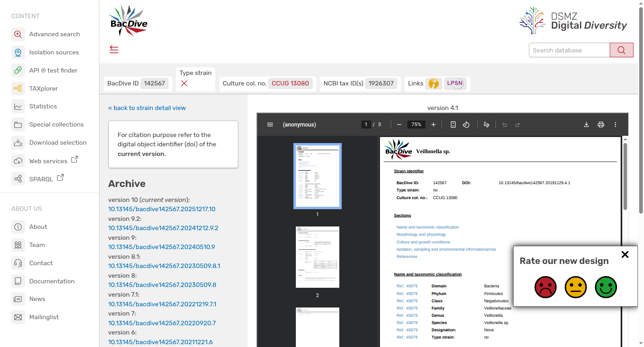This screenshot has width=644, height=347.
Task: Print the PDF document
Action: point(601,125)
